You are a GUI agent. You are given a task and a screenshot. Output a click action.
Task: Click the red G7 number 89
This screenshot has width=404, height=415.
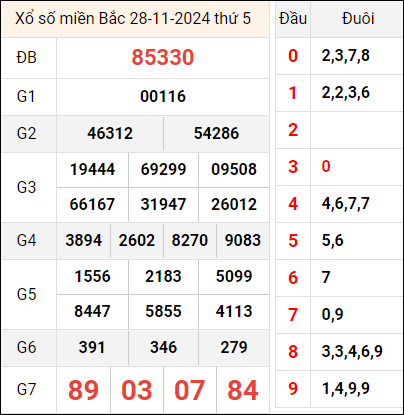point(83,390)
